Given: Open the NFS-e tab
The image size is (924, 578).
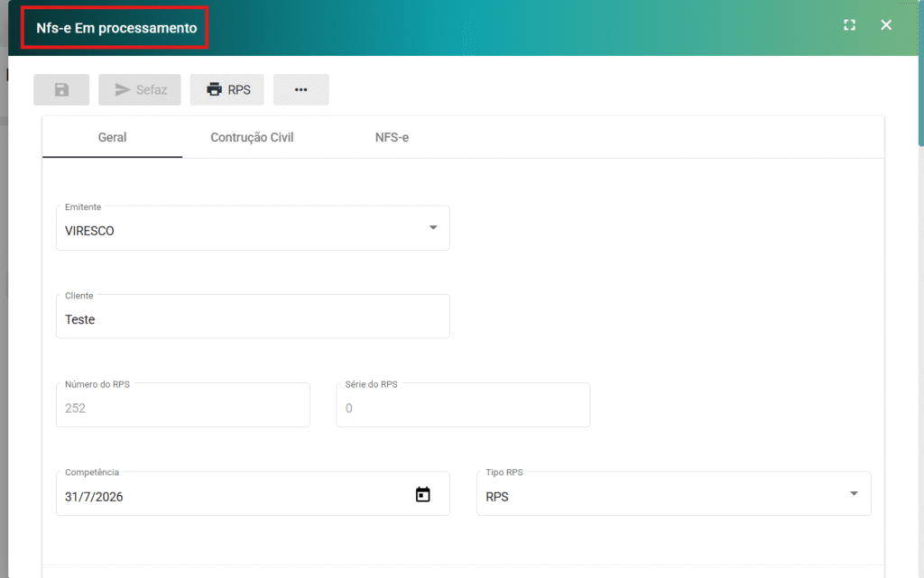Looking at the screenshot, I should coord(392,137).
